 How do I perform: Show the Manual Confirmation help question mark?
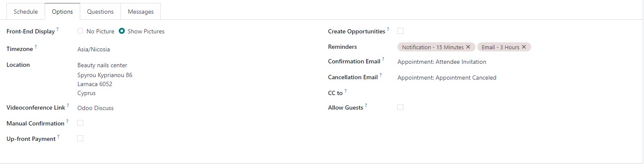point(67,121)
